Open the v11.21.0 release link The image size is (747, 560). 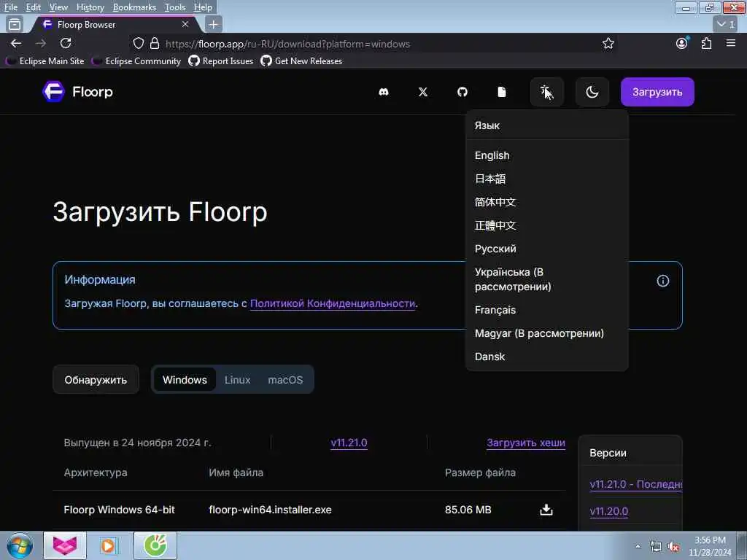click(x=349, y=443)
